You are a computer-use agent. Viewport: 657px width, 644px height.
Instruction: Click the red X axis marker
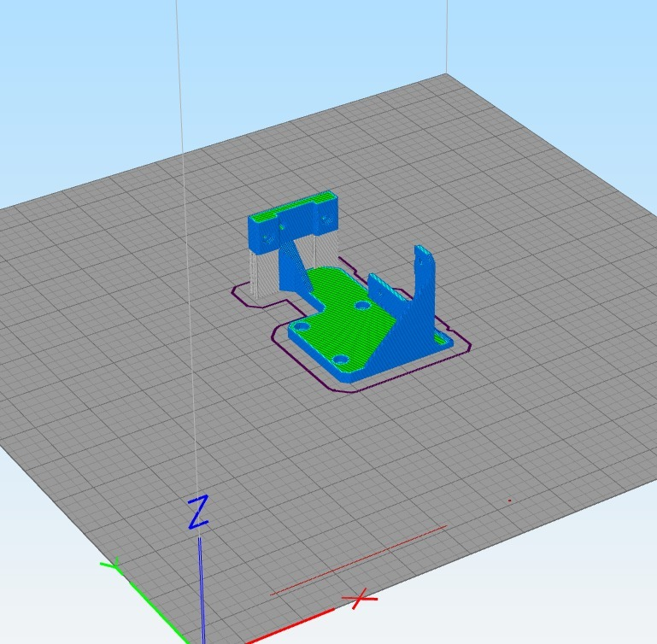(x=360, y=599)
